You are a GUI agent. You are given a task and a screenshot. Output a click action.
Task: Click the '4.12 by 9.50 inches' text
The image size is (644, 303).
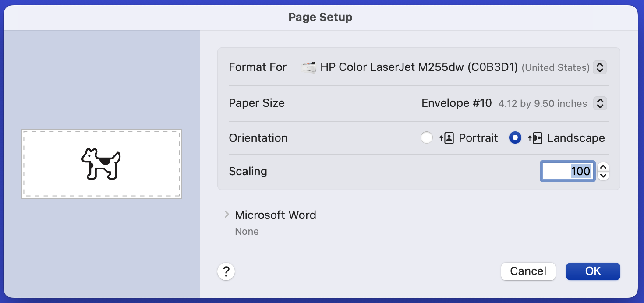point(543,104)
